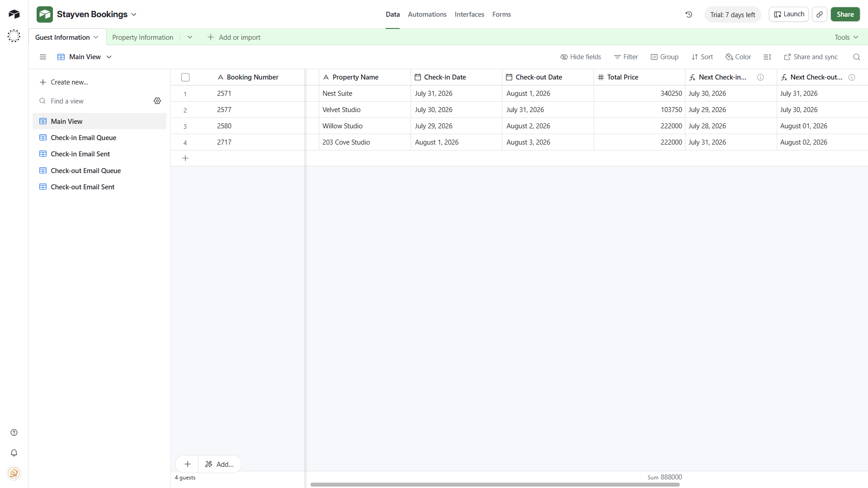Image resolution: width=868 pixels, height=488 pixels.
Task: Click the Launch button
Action: tap(789, 14)
